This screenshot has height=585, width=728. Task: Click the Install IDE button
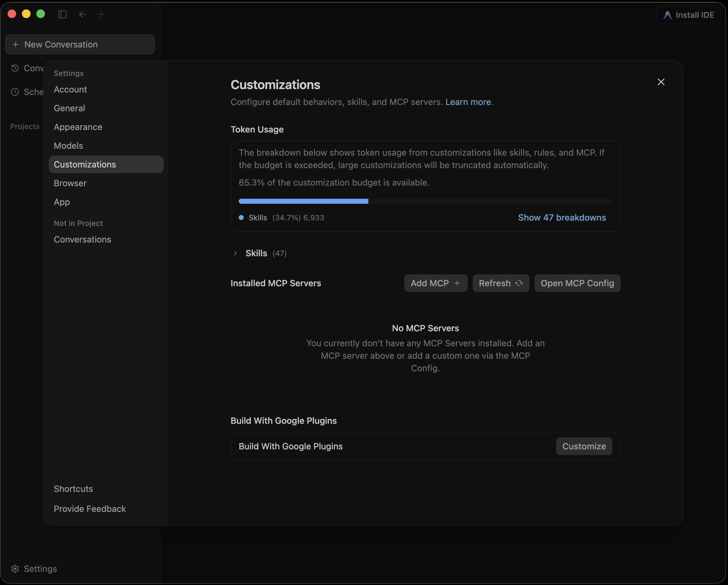coord(689,15)
